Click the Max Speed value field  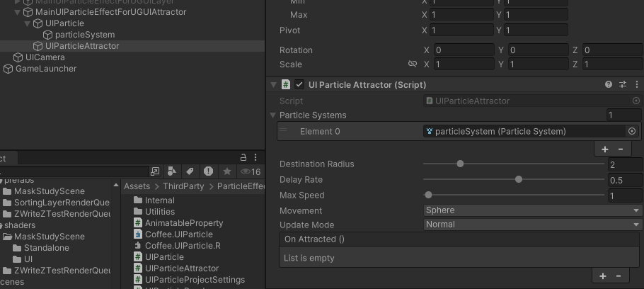click(625, 195)
